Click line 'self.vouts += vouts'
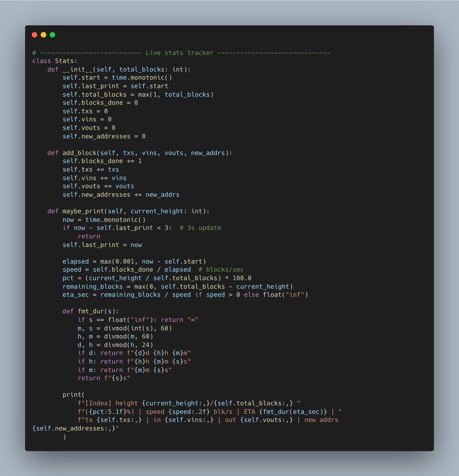This screenshot has width=459, height=476. point(98,186)
